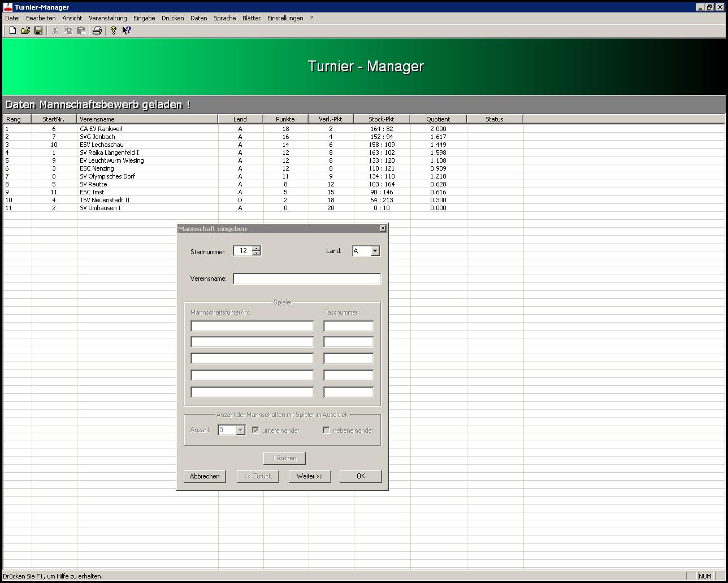Click the Paste clipboard toolbar icon
Viewport: 728px width, 583px height.
click(81, 31)
